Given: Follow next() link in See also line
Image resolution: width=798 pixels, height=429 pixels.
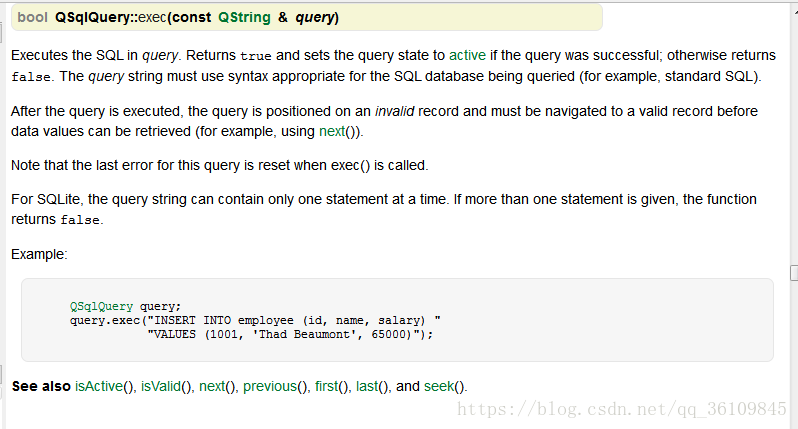Looking at the screenshot, I should point(212,386).
